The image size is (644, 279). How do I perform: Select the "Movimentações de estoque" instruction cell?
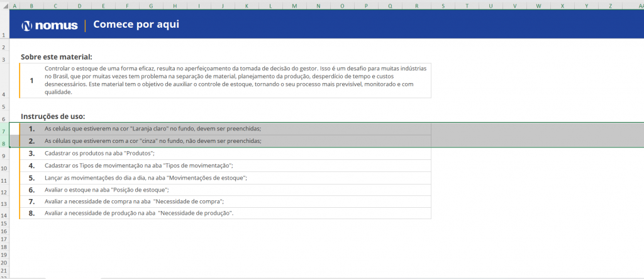(146, 178)
